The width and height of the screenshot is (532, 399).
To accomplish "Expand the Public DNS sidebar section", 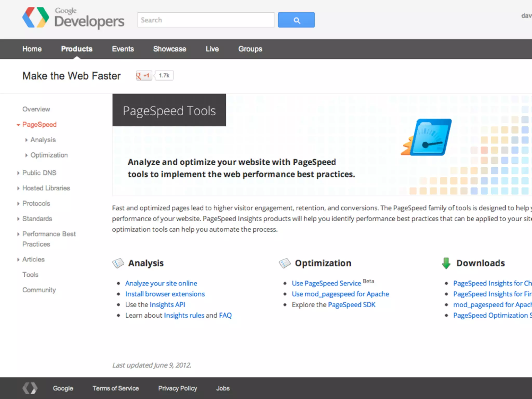I will coord(18,173).
